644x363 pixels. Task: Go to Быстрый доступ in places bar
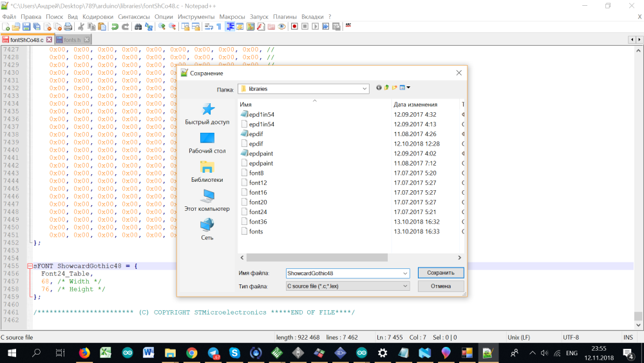pos(207,114)
